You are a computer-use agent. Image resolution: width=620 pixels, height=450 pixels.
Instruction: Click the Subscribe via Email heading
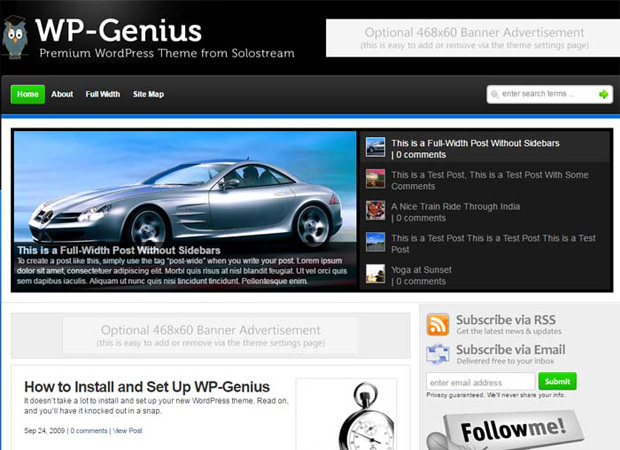[x=510, y=350]
